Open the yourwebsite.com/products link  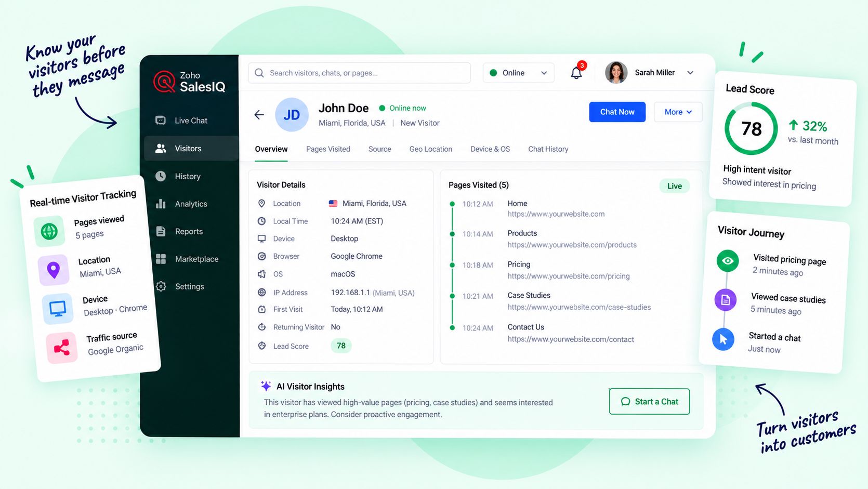pyautogui.click(x=572, y=245)
